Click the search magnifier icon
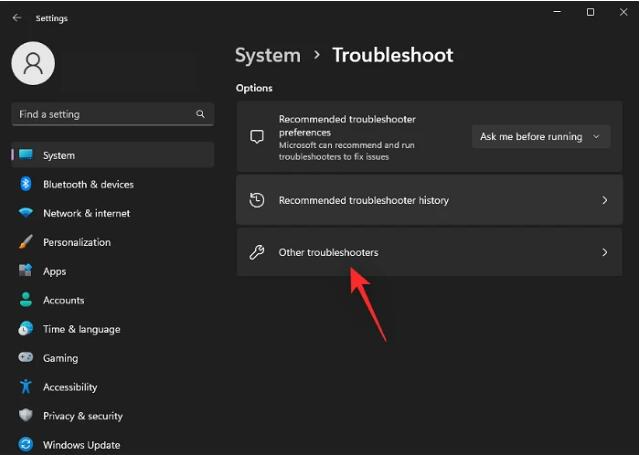The width and height of the screenshot is (640, 455). (x=200, y=114)
